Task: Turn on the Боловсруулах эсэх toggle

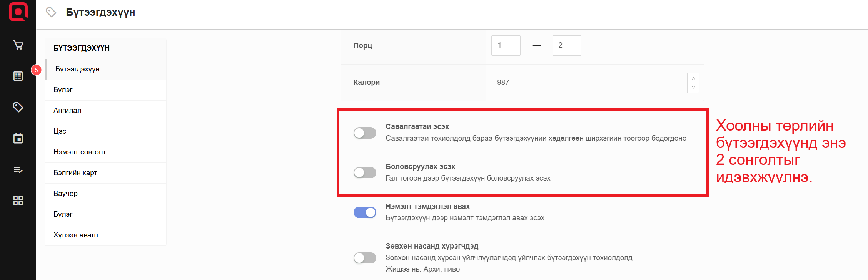Action: (365, 172)
